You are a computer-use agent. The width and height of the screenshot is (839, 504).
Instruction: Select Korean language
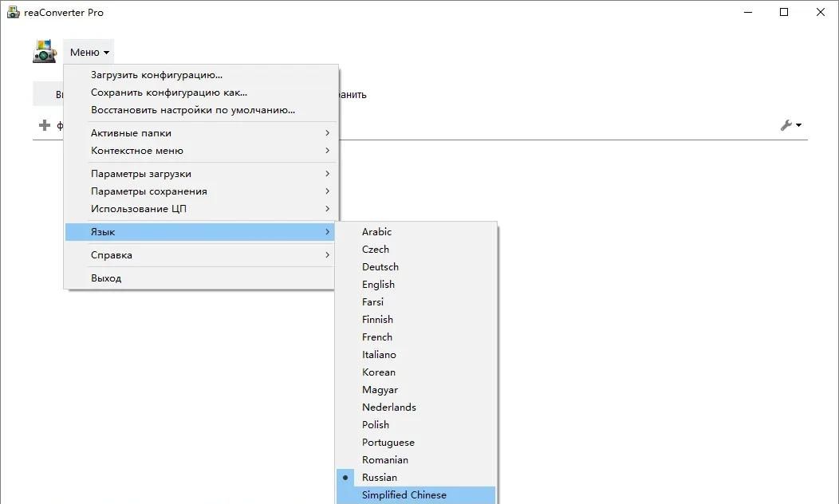(x=416, y=372)
